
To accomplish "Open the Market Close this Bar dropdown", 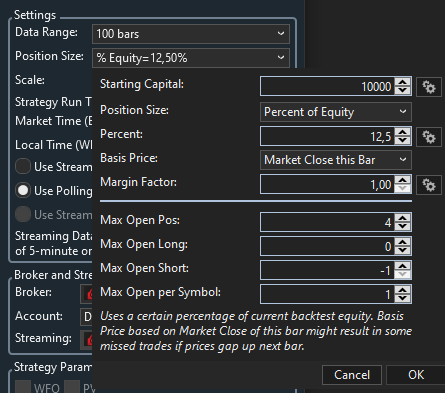I will click(336, 160).
